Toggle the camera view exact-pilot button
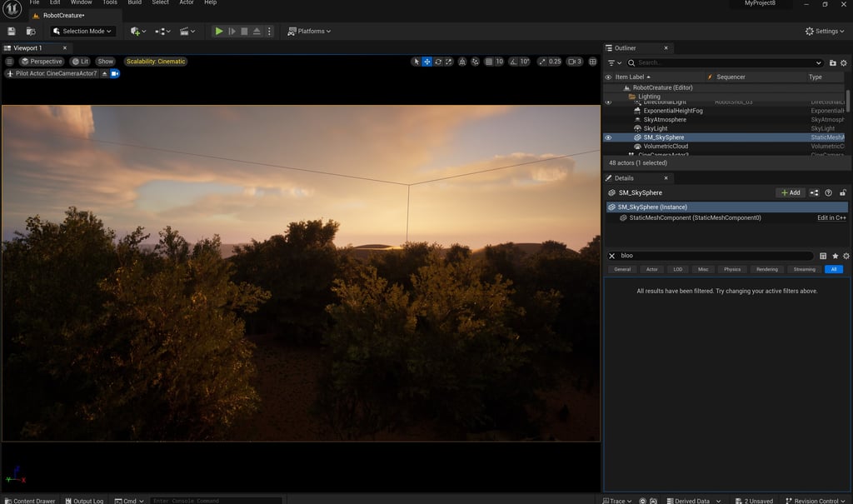 [115, 73]
